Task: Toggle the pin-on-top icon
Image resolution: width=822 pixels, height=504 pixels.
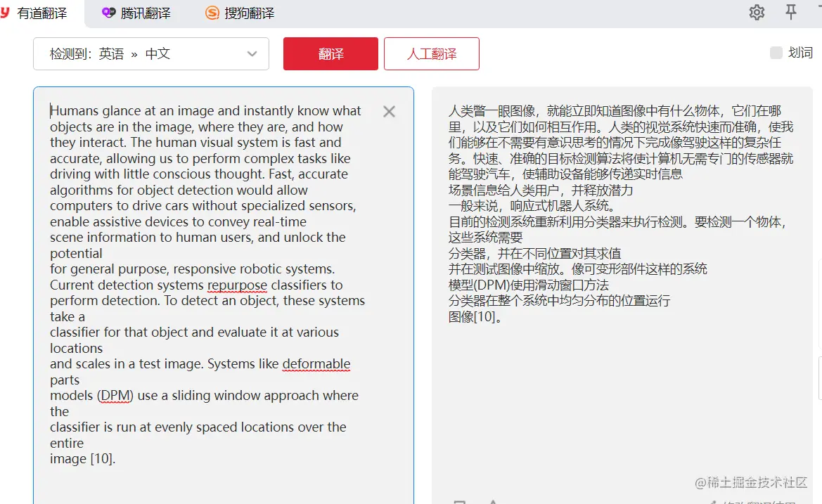Action: [x=790, y=12]
